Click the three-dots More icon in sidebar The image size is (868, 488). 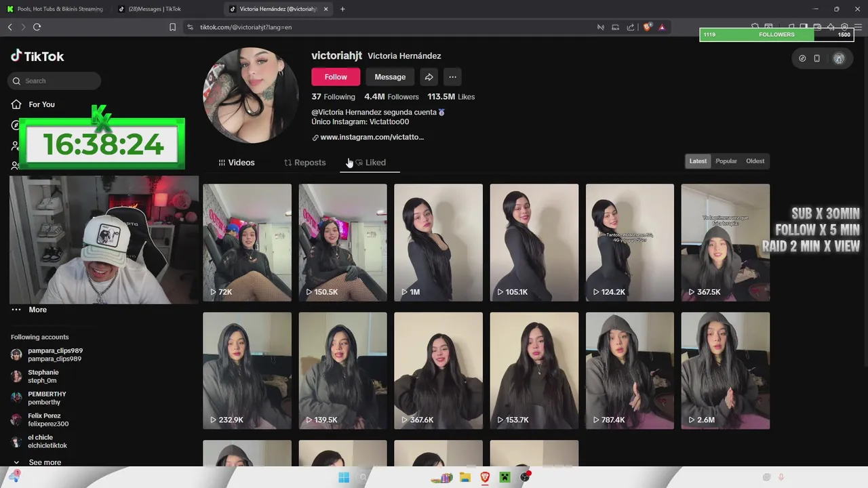(x=16, y=310)
